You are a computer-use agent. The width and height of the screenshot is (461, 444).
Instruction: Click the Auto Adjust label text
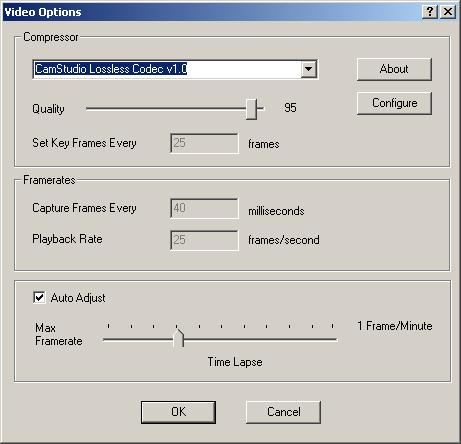[x=78, y=298]
